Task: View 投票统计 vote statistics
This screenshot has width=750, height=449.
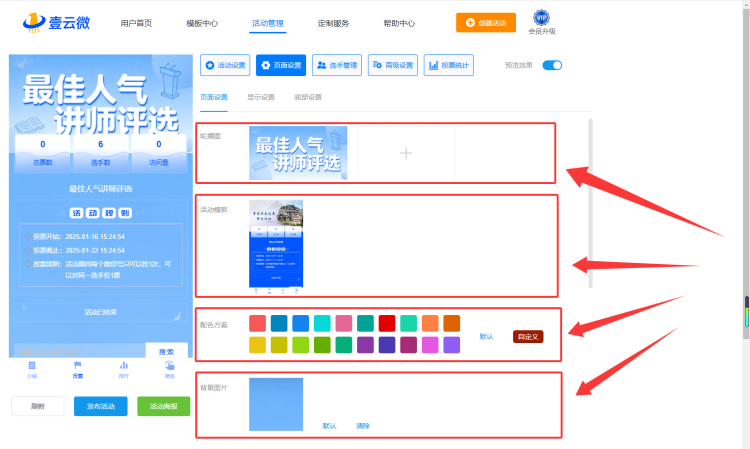Action: tap(449, 65)
